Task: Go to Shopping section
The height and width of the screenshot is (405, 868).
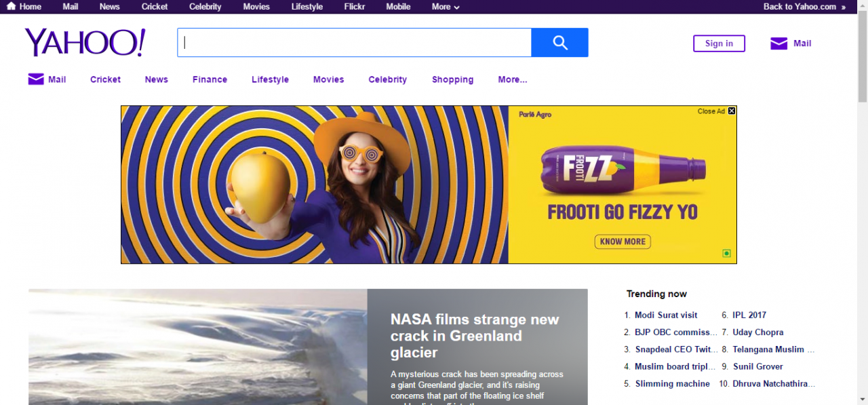Action: pyautogui.click(x=452, y=79)
